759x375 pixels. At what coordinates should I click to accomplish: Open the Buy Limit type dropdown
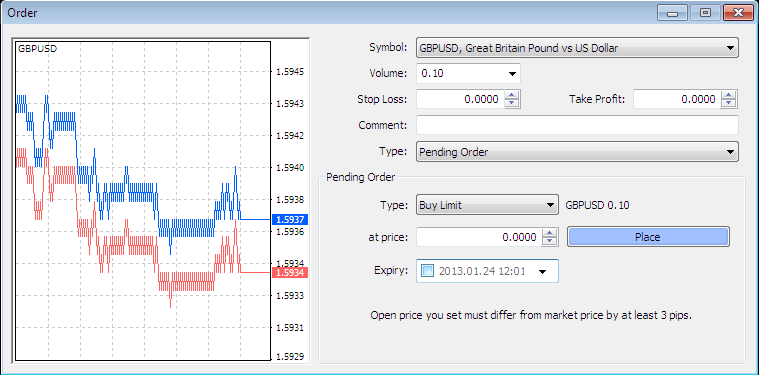click(x=487, y=205)
